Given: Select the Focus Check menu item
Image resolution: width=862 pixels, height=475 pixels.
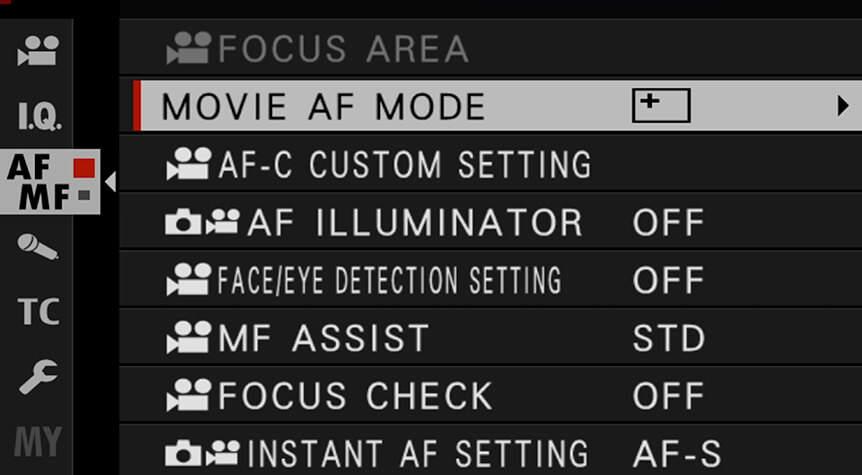Looking at the screenshot, I should coord(490,395).
